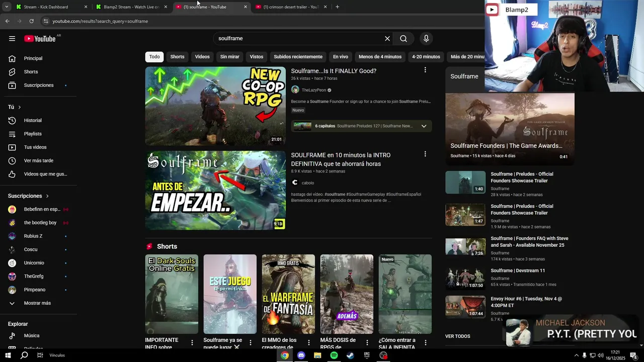
Task: Select Subidos recientemente filter chip
Action: 298,57
